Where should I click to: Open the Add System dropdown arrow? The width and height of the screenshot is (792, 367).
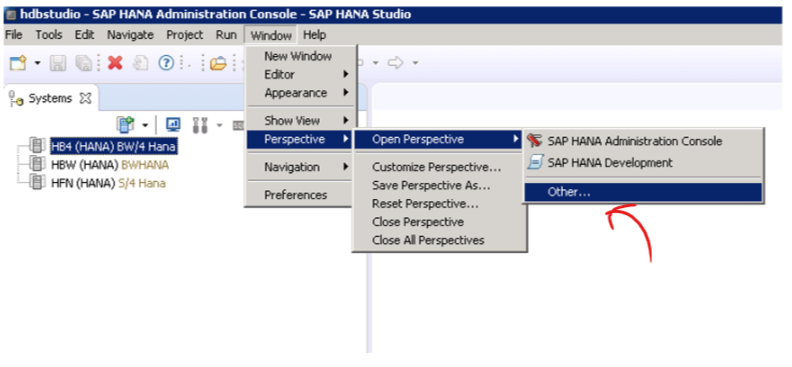click(145, 125)
